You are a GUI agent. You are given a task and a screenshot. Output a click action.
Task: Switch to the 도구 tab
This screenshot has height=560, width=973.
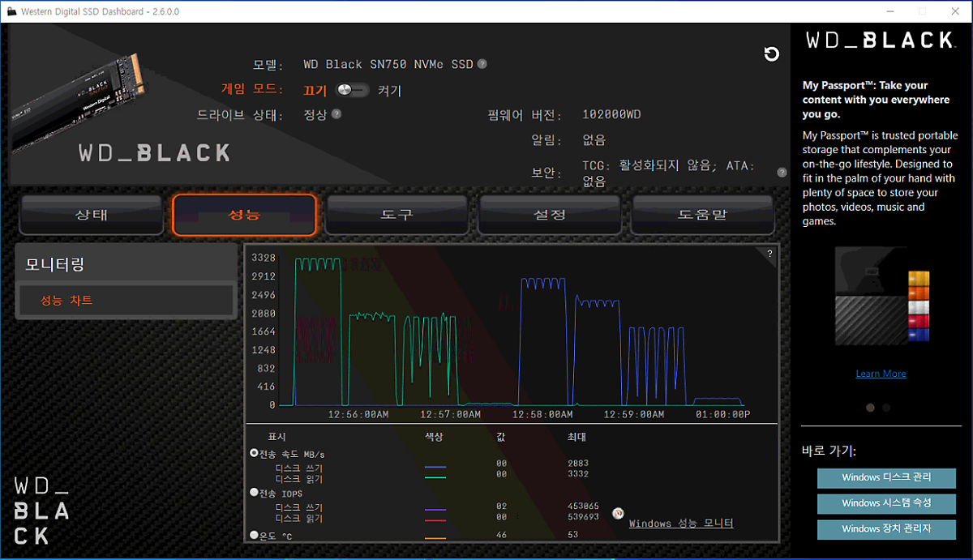[x=397, y=215]
